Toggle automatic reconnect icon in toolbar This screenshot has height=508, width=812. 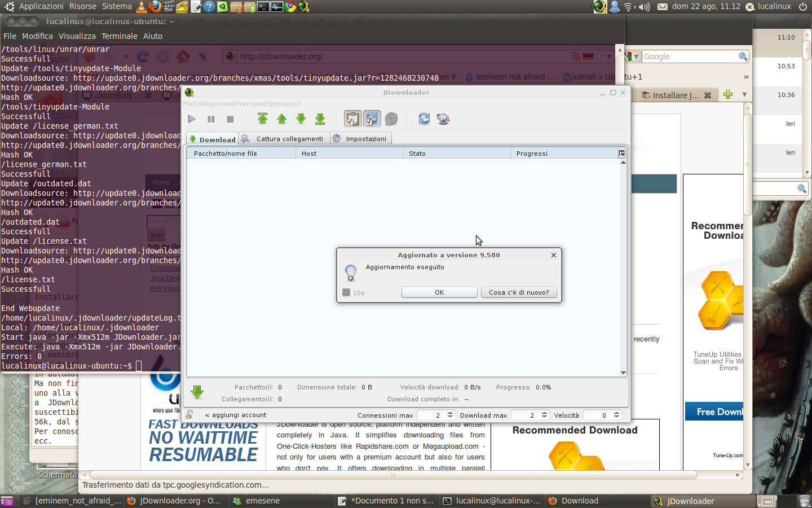[372, 119]
